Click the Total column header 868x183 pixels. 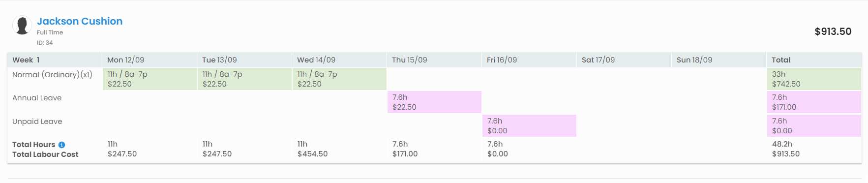coord(781,60)
